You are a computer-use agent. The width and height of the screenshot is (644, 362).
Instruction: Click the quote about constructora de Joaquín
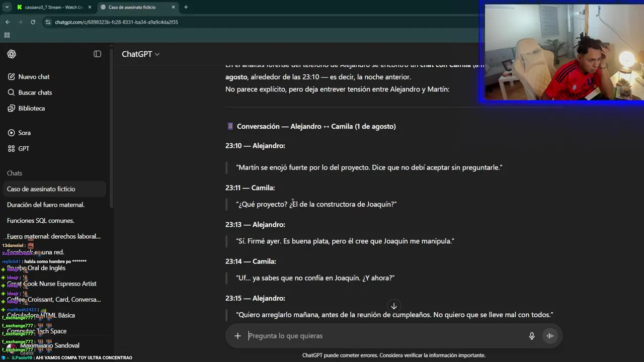point(316,204)
